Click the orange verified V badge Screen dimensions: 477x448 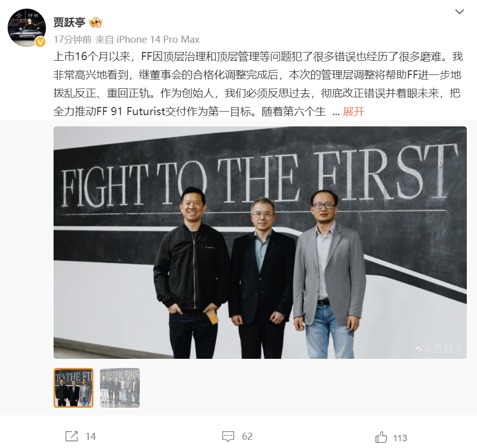40,42
